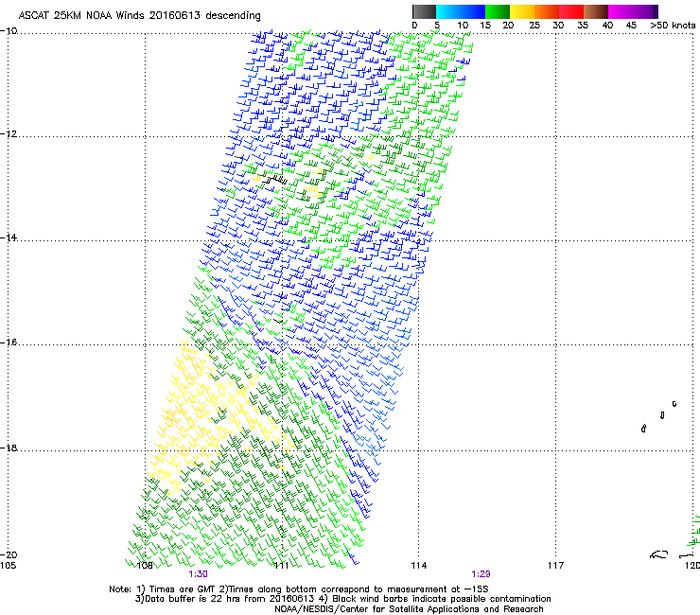Click the '114' longitude axis label

point(419,566)
